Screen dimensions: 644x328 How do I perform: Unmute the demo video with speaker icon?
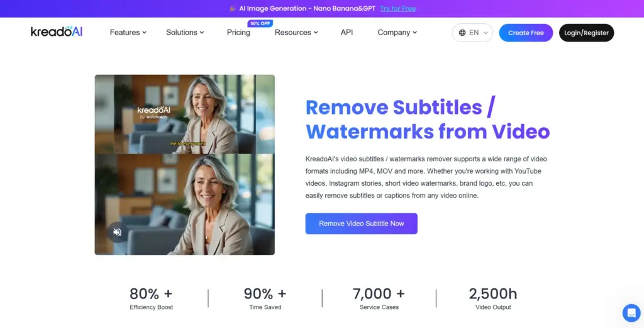(x=117, y=232)
